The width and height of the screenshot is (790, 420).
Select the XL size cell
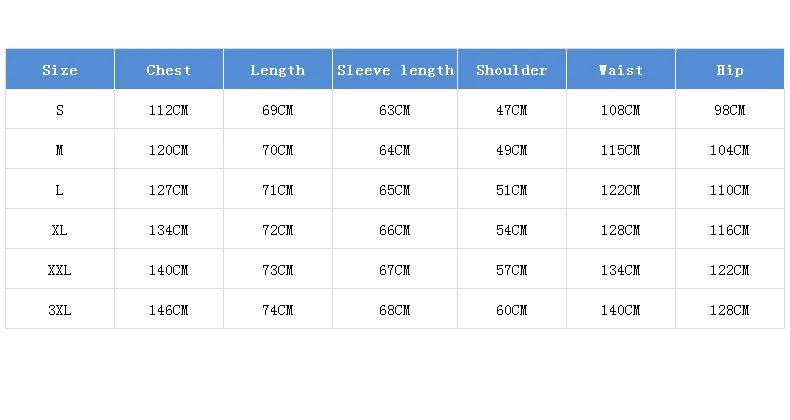pyautogui.click(x=60, y=230)
